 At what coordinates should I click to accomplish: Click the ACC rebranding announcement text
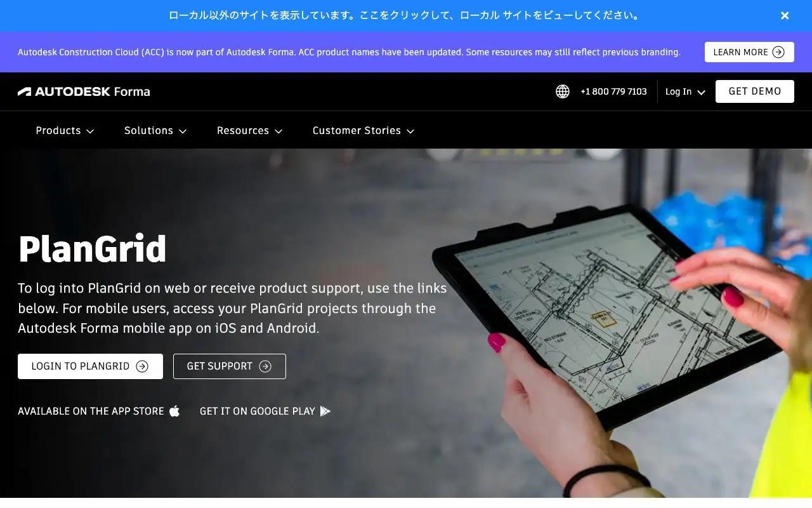pyautogui.click(x=349, y=52)
